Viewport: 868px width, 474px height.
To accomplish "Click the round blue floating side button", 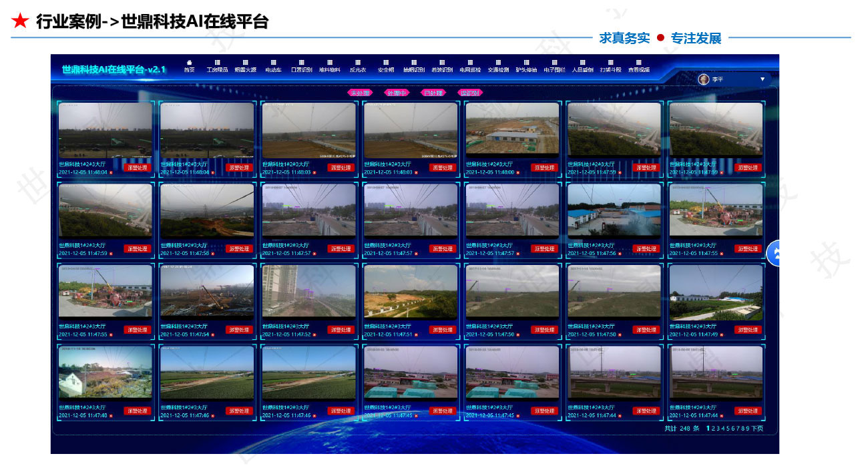I will [x=775, y=253].
